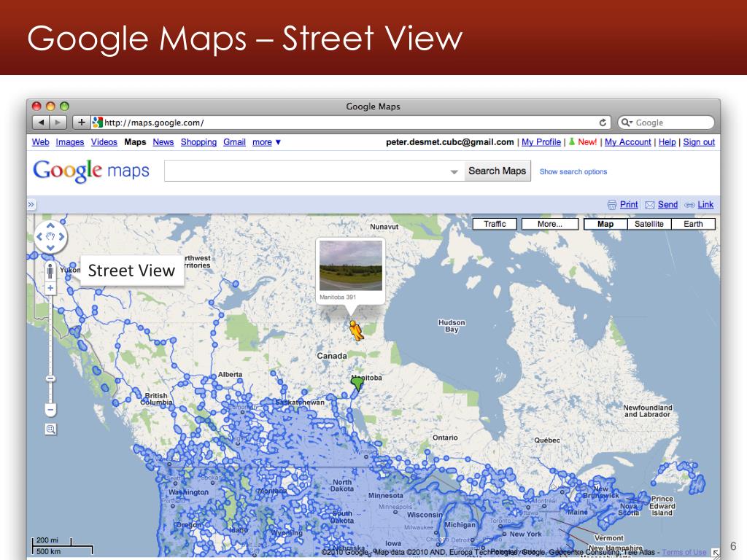Go back with Safari's back arrow
747x560 pixels.
41,122
